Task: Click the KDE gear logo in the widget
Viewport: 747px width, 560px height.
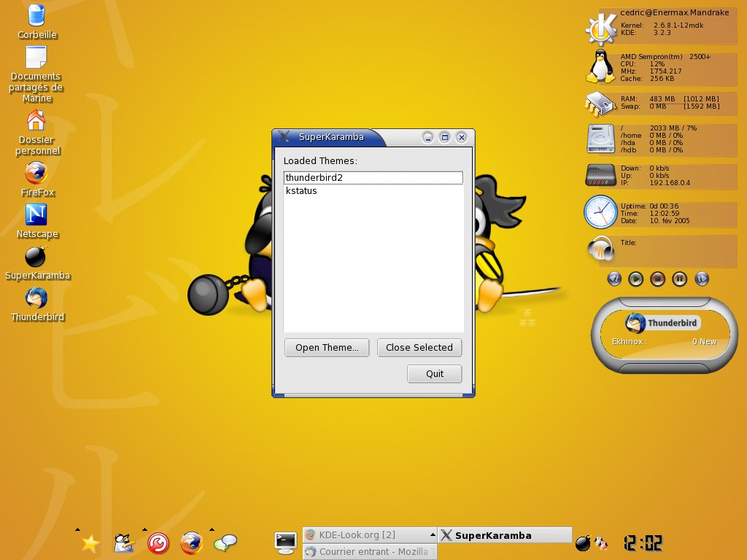Action: click(601, 28)
